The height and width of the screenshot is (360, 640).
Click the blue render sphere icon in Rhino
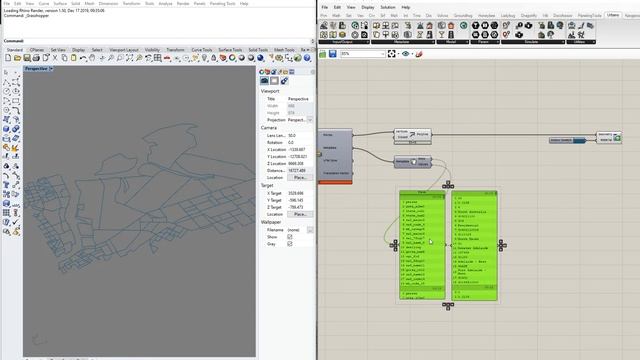[260, 58]
